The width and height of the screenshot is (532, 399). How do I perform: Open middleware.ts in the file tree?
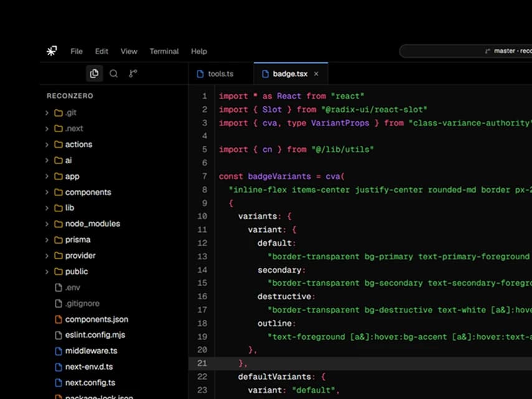92,351
